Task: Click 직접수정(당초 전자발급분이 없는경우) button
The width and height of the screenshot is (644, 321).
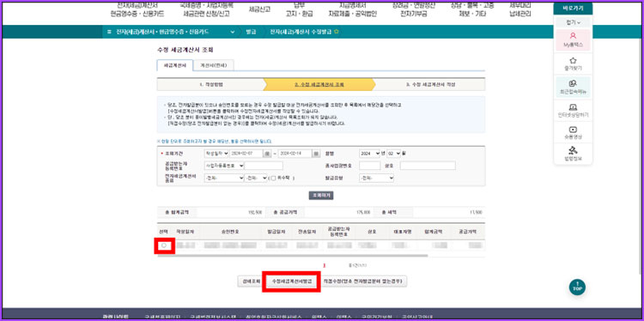Action: coord(364,282)
